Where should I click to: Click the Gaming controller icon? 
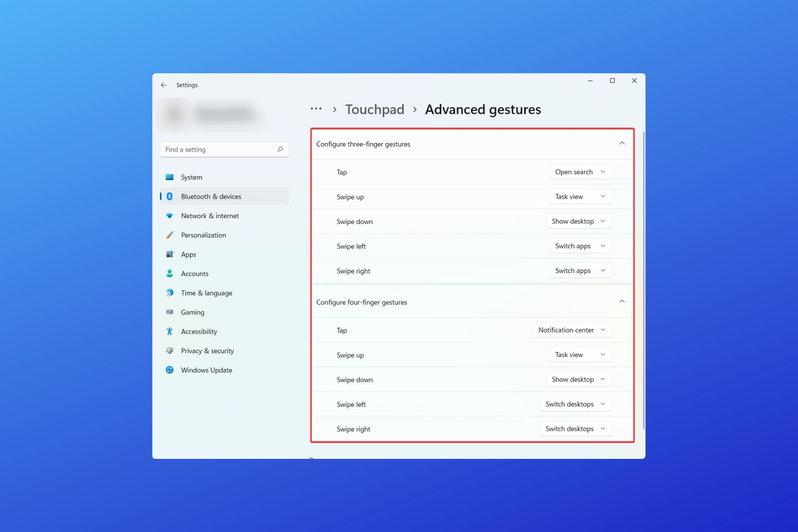(170, 312)
